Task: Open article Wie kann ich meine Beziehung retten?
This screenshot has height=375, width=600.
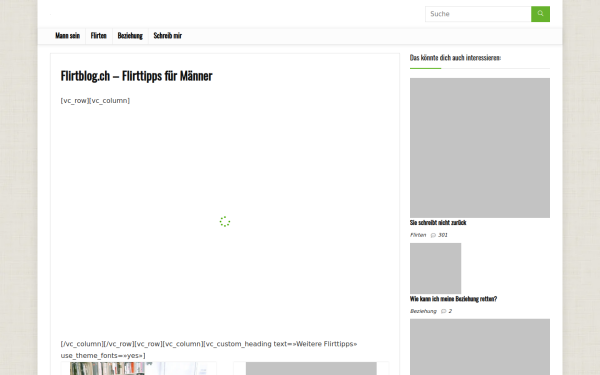Action: point(453,299)
